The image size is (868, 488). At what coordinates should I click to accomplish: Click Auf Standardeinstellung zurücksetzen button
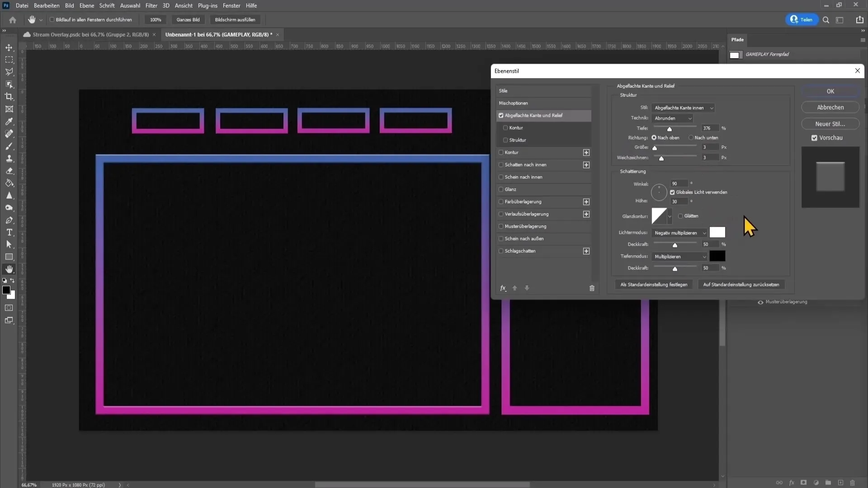[x=741, y=285]
